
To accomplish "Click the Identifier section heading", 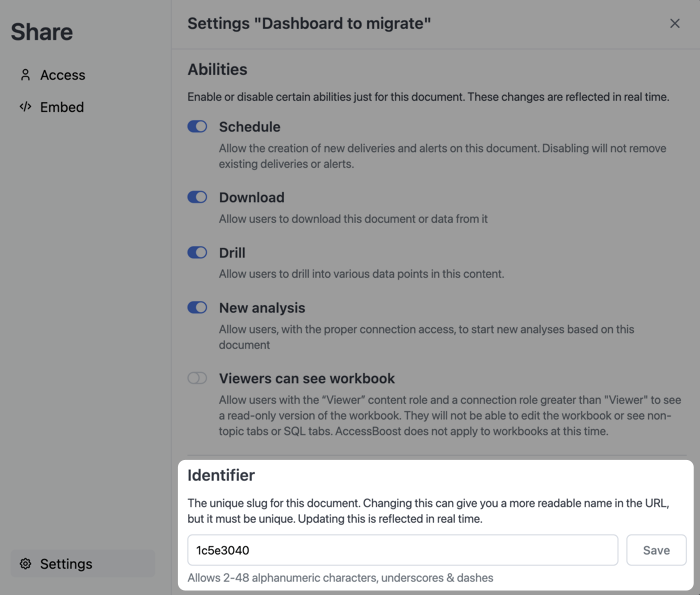I will click(x=221, y=475).
